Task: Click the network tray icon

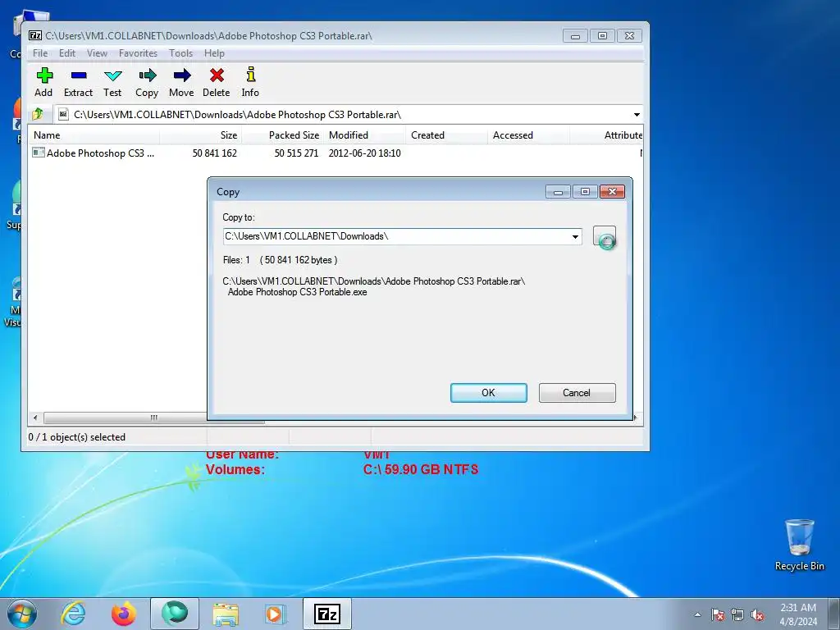Action: click(x=737, y=614)
